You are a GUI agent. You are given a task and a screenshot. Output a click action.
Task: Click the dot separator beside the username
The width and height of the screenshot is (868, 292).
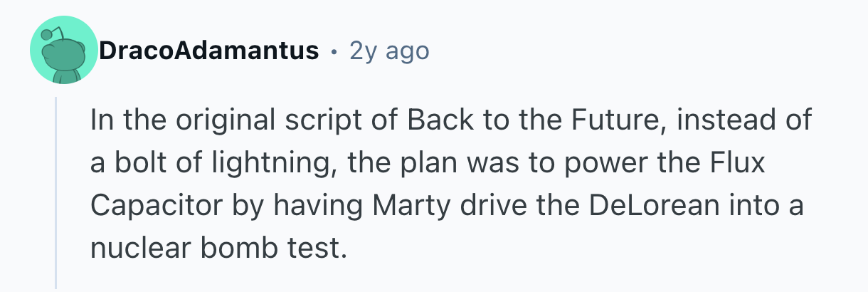click(333, 51)
